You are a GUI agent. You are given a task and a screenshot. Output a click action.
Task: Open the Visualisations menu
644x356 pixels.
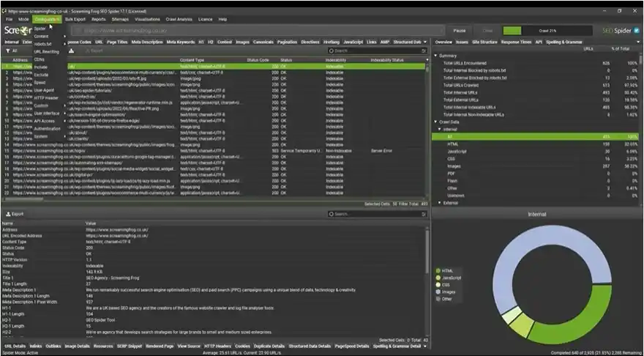tap(147, 19)
